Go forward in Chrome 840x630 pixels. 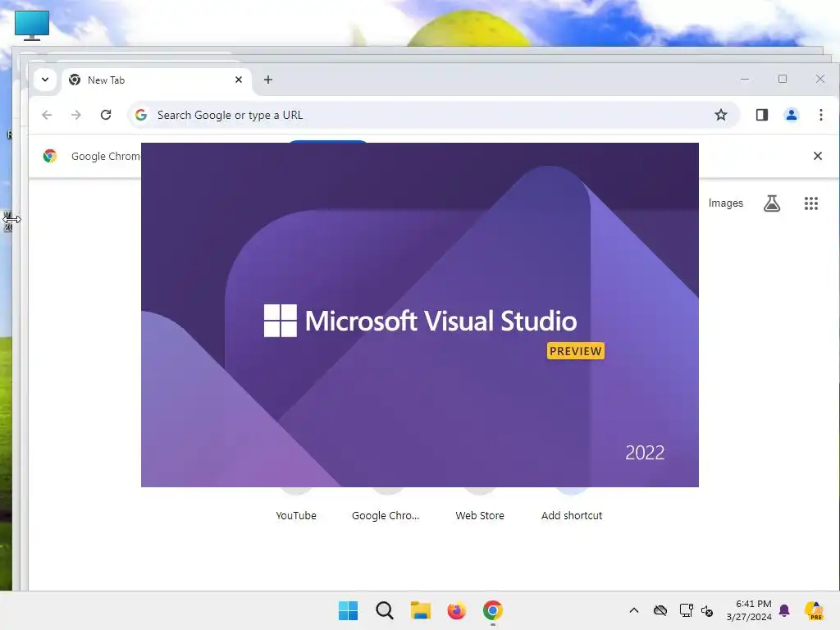point(76,115)
